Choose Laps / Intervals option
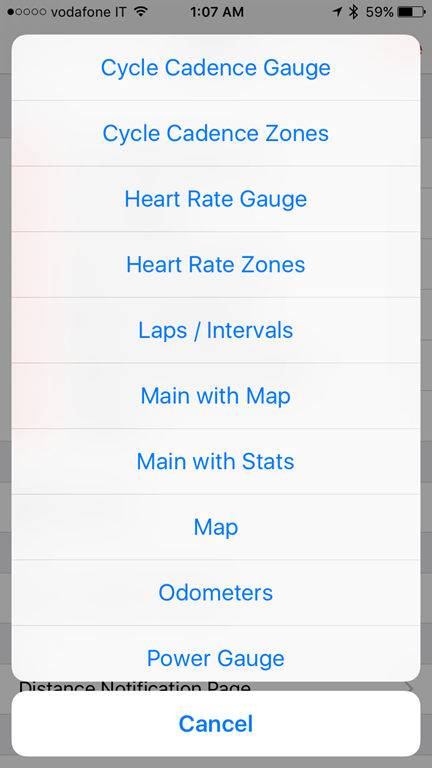The height and width of the screenshot is (768, 432). click(216, 330)
